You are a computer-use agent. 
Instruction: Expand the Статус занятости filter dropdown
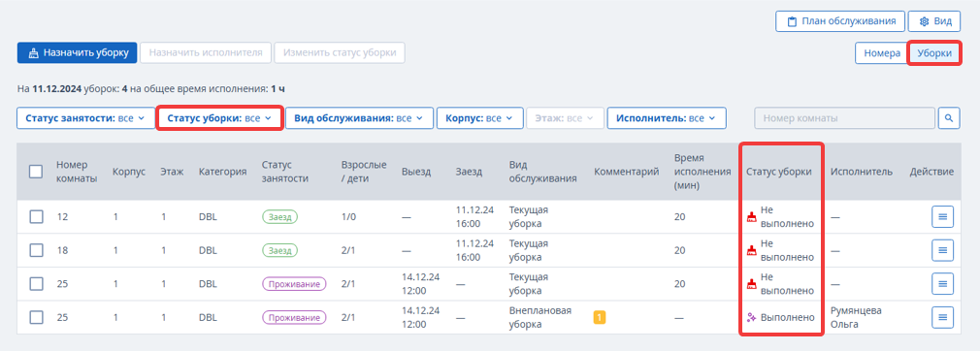point(85,117)
